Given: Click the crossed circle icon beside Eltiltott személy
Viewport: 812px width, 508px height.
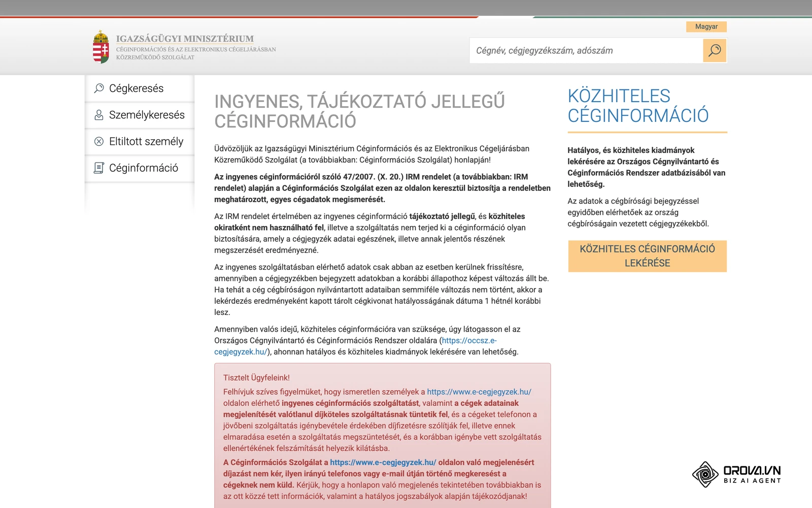Looking at the screenshot, I should pyautogui.click(x=99, y=141).
